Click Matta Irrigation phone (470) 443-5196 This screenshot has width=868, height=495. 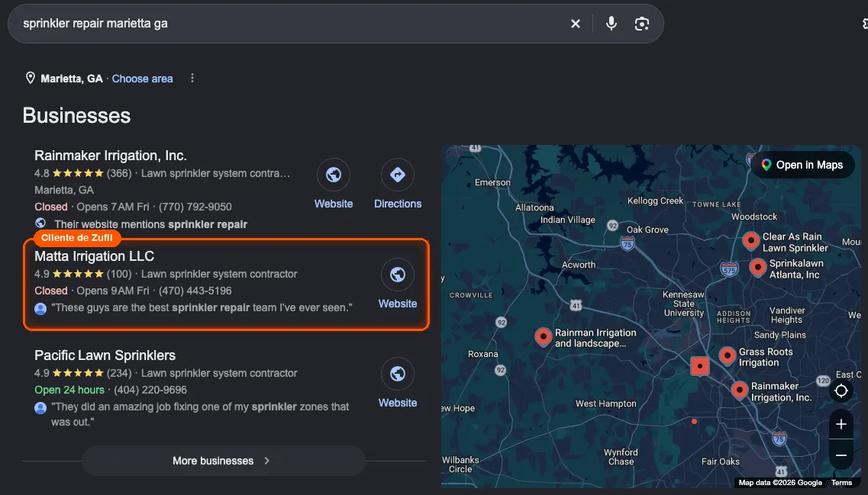point(195,291)
